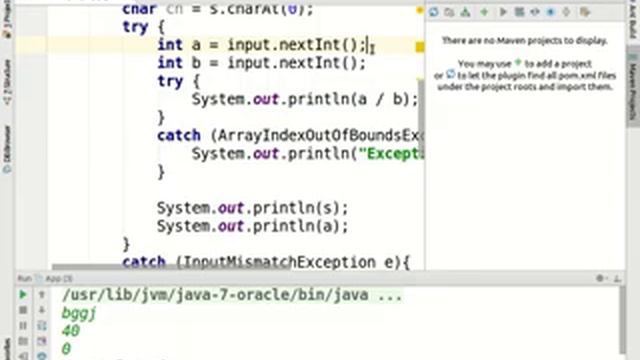Hide the Run tool window
Viewport: 640px width, 360px height.
(x=617, y=279)
